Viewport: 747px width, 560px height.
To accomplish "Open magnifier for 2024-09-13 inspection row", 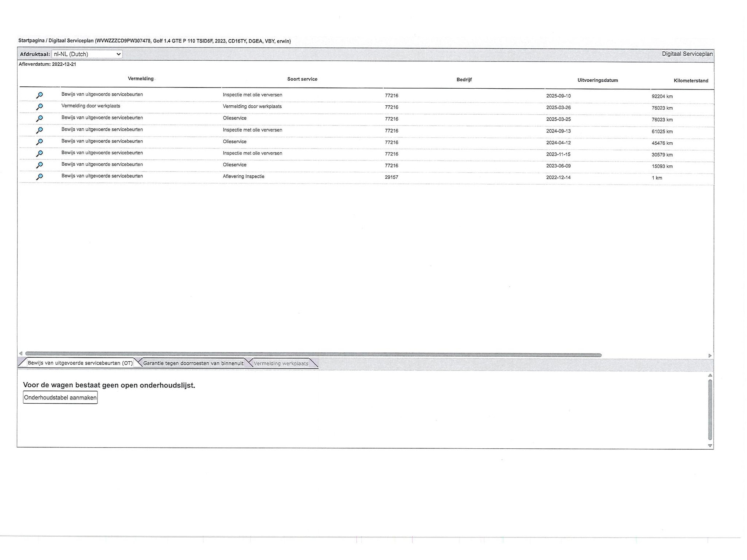I will pos(39,130).
